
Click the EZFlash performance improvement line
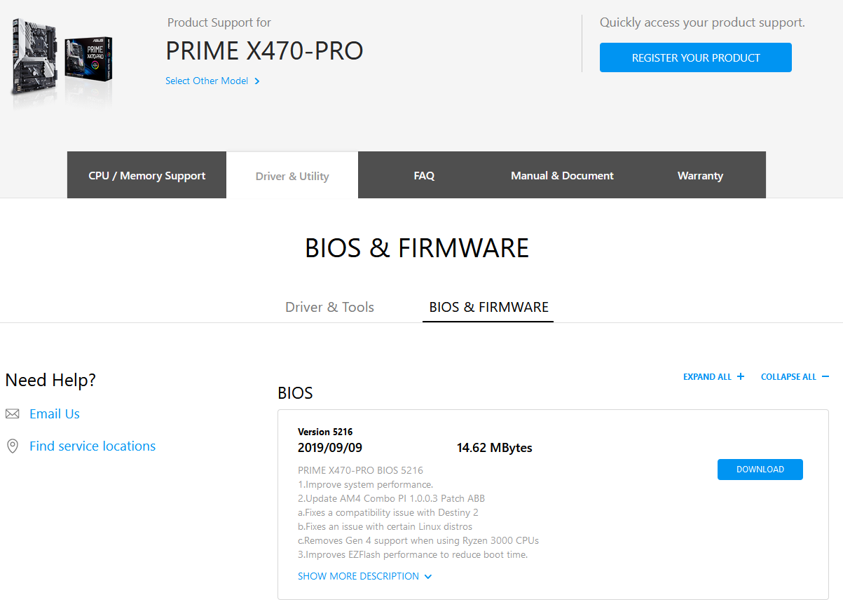(413, 554)
